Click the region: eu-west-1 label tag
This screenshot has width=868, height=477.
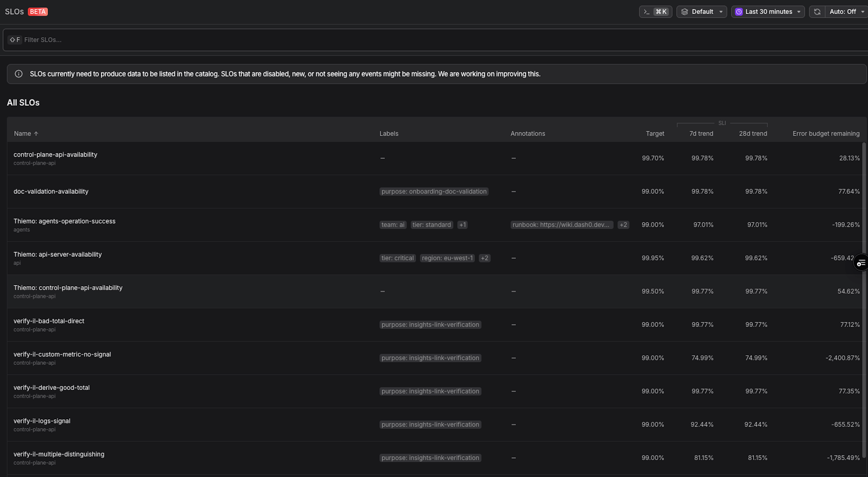(x=447, y=258)
